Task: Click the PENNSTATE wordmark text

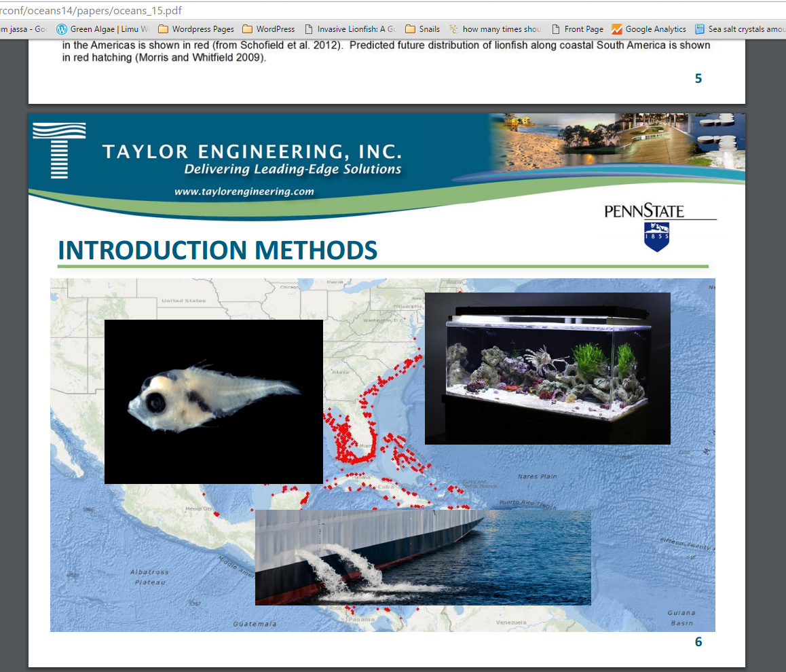Action: click(x=644, y=211)
